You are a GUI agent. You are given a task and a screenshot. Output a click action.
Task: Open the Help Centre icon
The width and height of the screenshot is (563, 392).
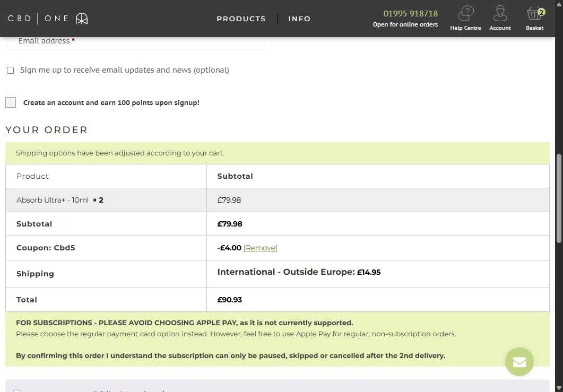tap(465, 19)
